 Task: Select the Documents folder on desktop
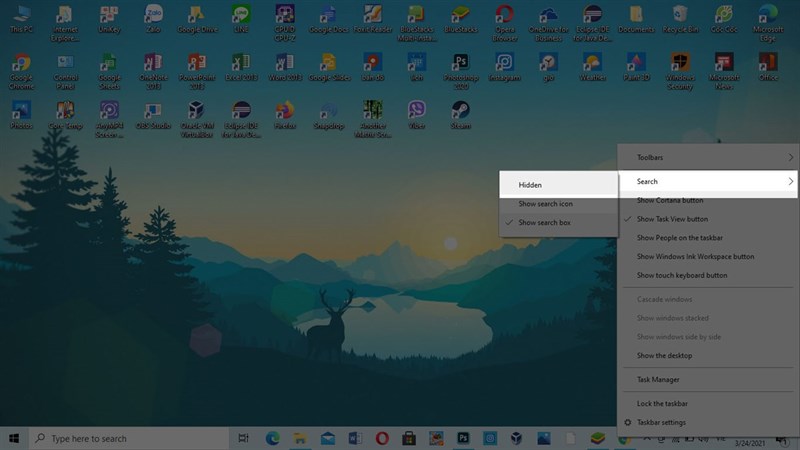point(636,19)
